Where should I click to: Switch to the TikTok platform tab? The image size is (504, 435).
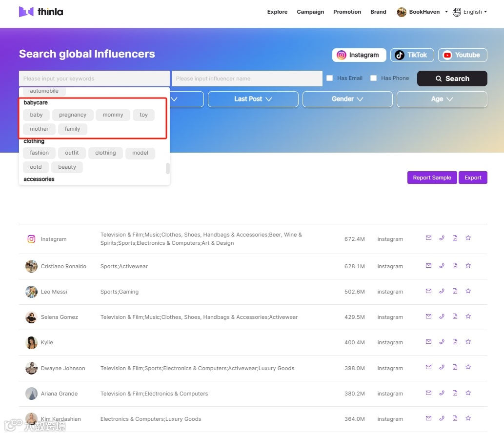(412, 55)
